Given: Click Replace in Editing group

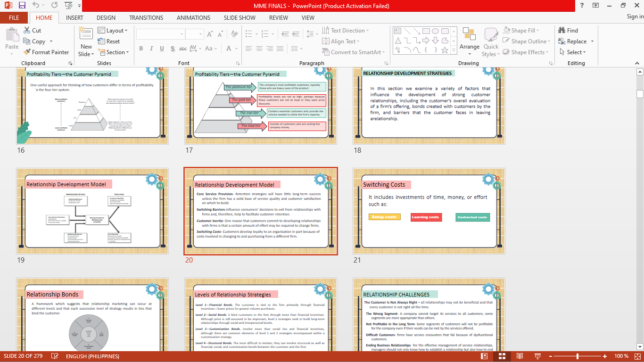Looking at the screenshot, I should 572,41.
